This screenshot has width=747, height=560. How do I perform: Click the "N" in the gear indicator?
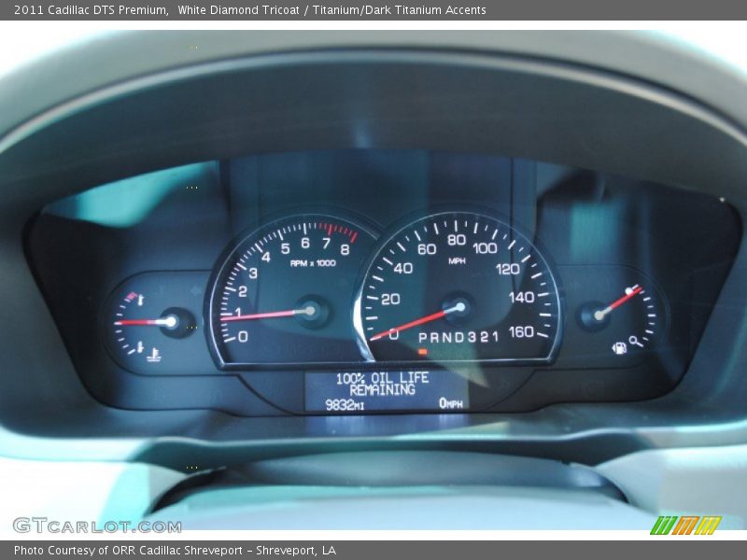(447, 338)
